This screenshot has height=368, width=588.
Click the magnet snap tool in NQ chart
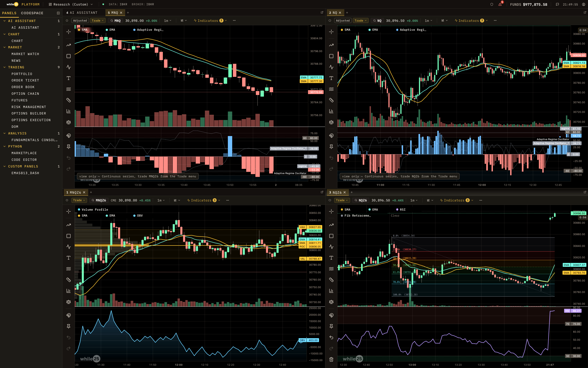click(x=331, y=136)
